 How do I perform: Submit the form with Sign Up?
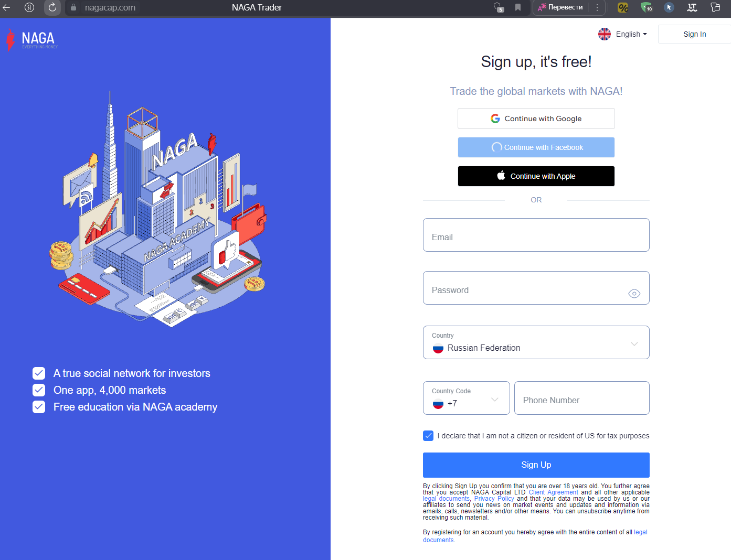coord(536,465)
